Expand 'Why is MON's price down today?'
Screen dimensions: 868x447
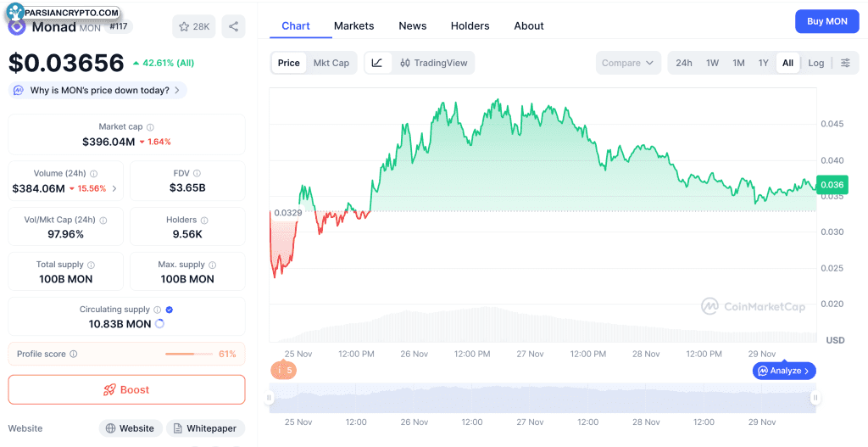tap(97, 90)
